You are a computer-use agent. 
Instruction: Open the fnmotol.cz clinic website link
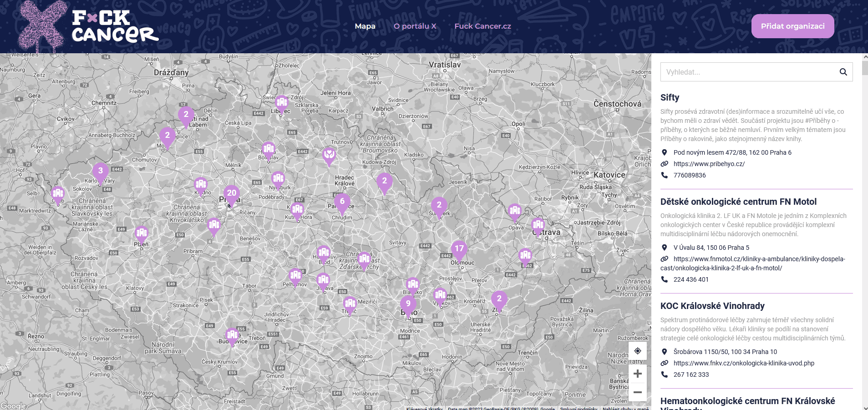click(753, 263)
